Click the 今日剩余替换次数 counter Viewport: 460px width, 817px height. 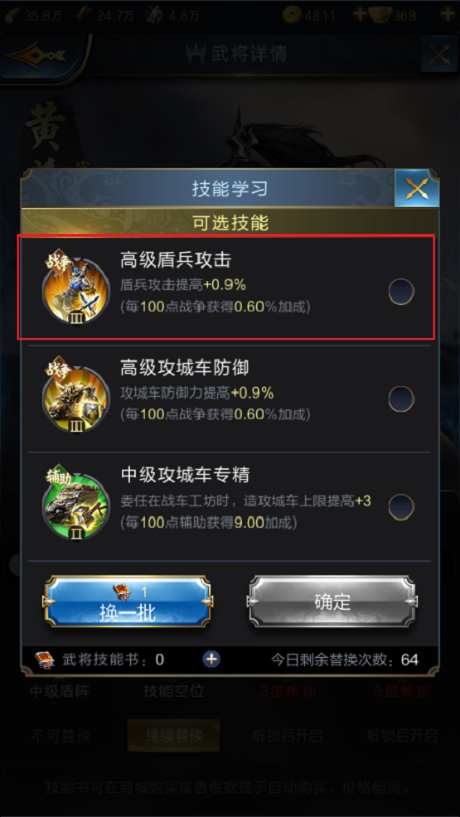(x=344, y=660)
